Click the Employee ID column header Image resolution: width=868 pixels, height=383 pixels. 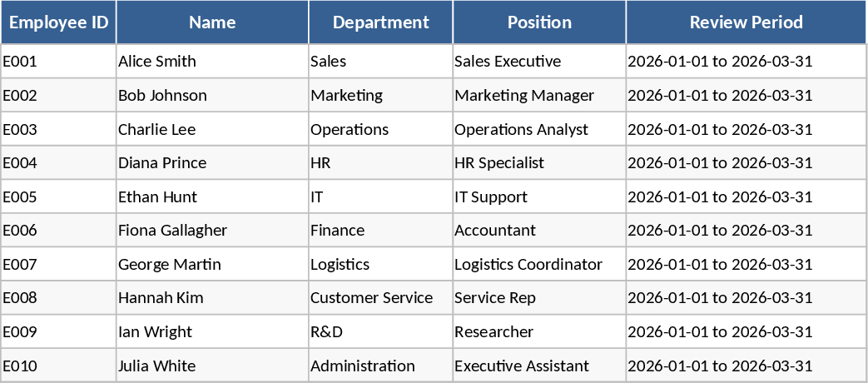click(x=58, y=22)
